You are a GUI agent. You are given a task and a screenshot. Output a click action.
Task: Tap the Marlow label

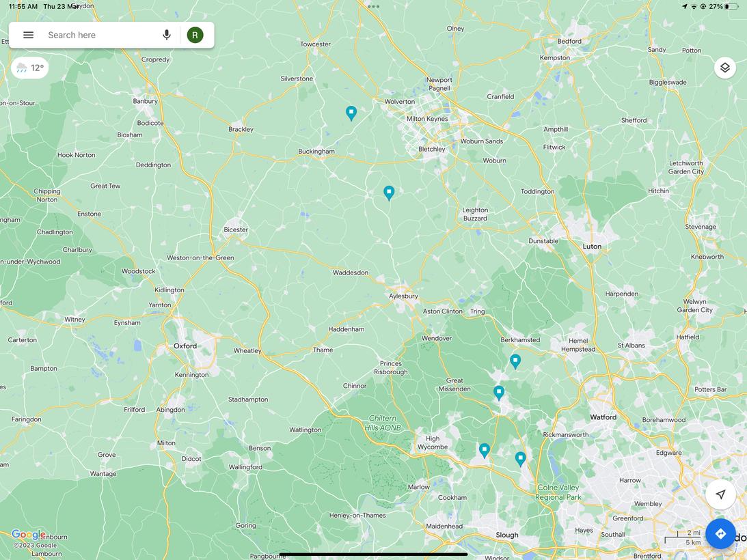[x=418, y=487]
